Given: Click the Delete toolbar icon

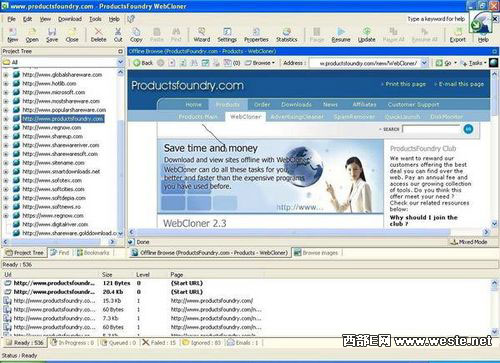Looking at the screenshot, I should (98, 35).
